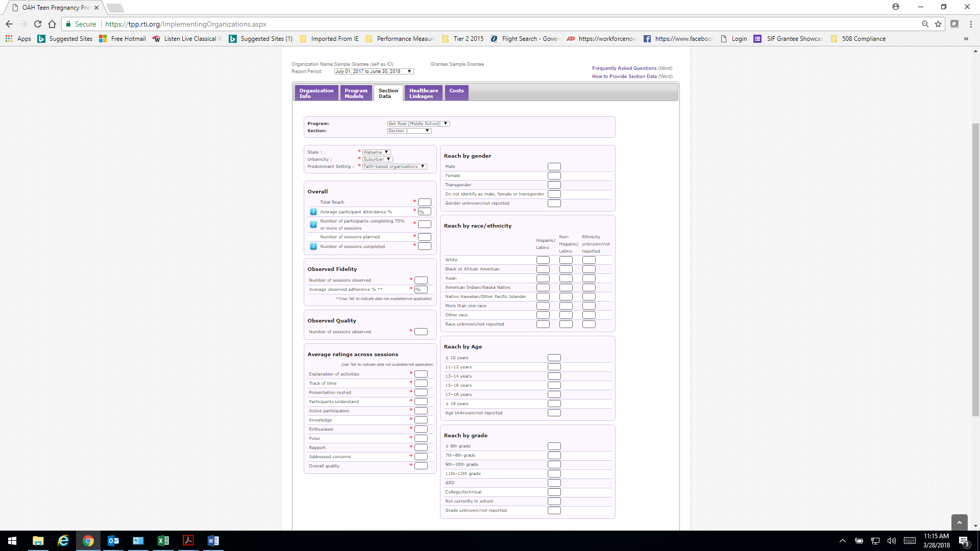Screen dimensions: 980x551
Task: Bookmark page using the star icon
Action: (938, 24)
